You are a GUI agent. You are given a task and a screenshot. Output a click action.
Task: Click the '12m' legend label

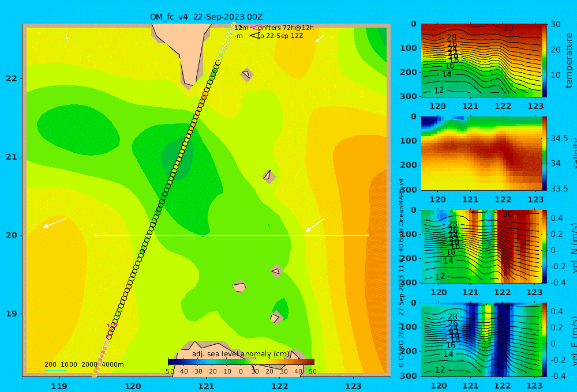point(241,28)
